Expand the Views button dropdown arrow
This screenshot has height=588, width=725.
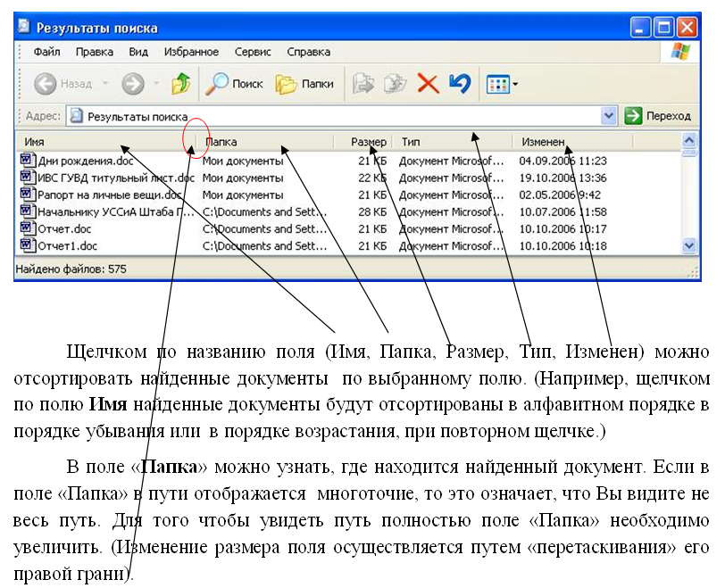pyautogui.click(x=515, y=85)
